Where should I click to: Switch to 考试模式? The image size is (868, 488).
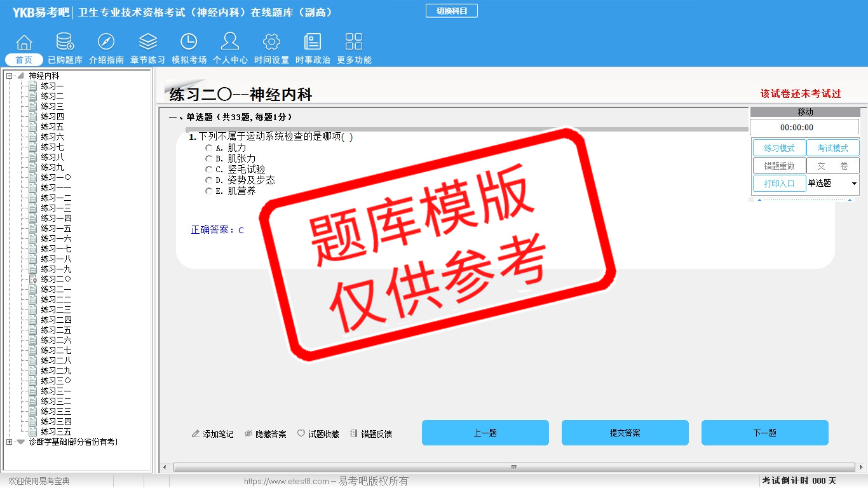click(x=832, y=148)
